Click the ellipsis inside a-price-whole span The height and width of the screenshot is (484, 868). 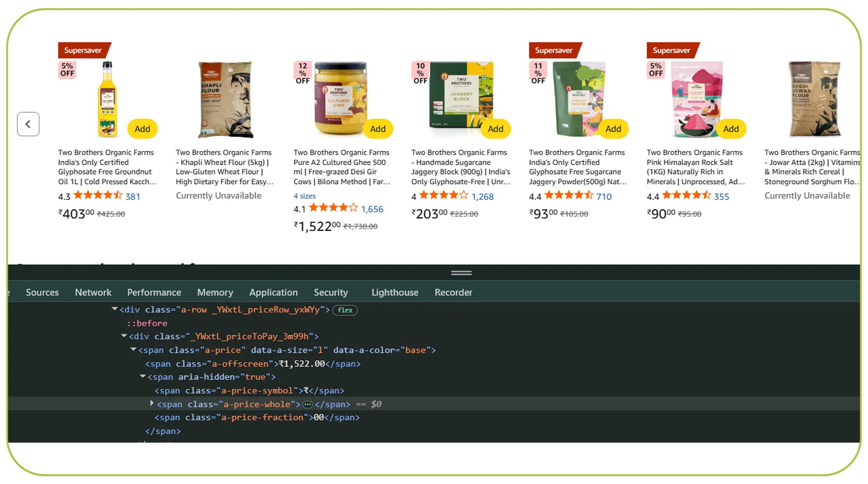(308, 404)
